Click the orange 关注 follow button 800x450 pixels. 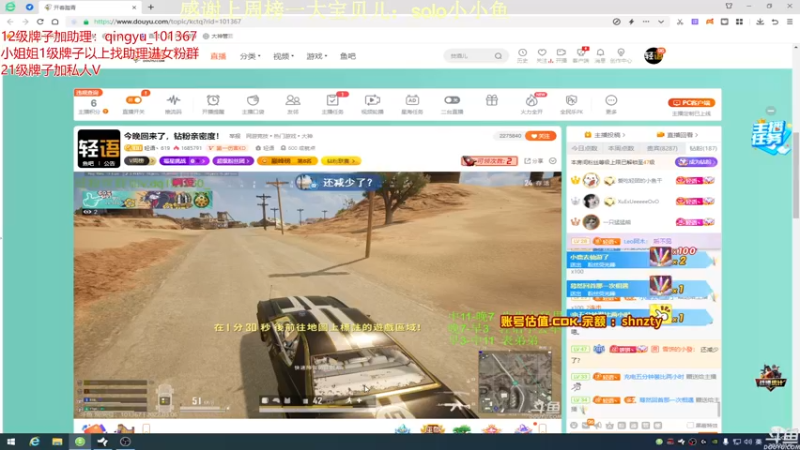pyautogui.click(x=540, y=136)
